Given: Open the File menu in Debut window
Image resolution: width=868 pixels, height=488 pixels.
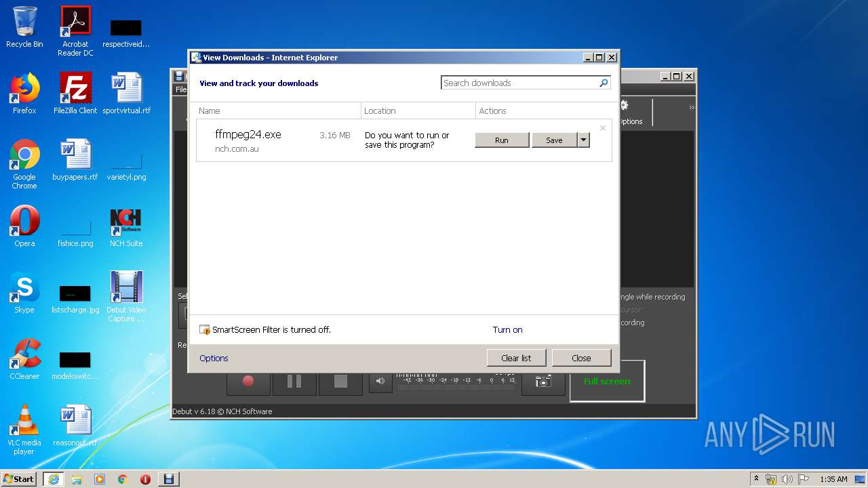Looking at the screenshot, I should 180,89.
